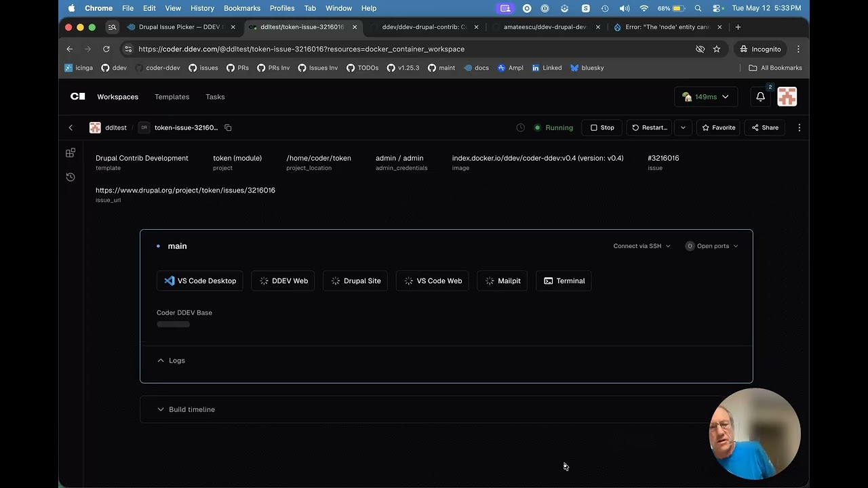
Task: Collapse the Logs section
Action: point(171,361)
